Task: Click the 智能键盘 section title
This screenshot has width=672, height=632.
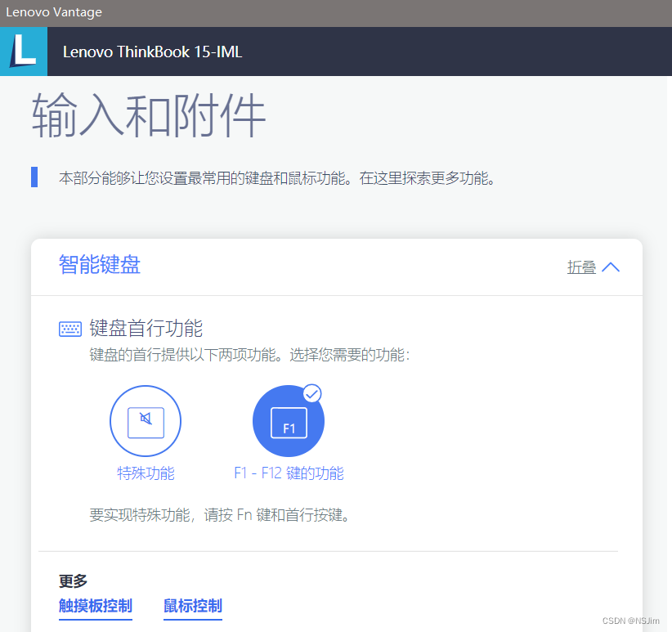Action: click(100, 264)
